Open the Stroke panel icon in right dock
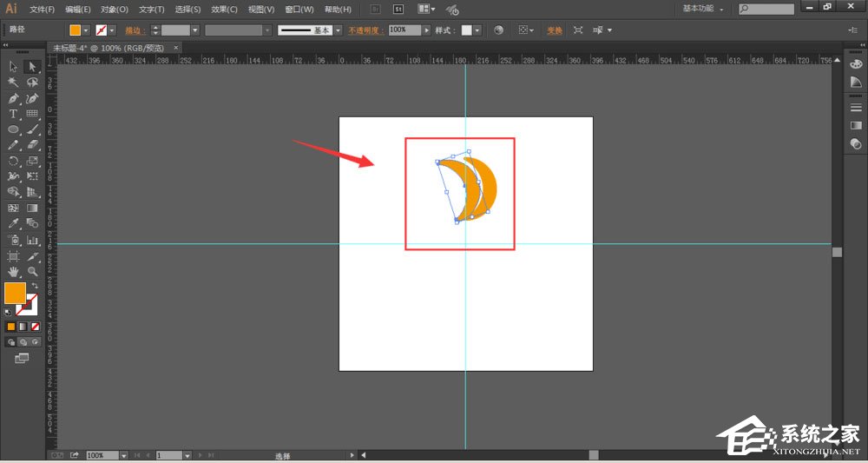This screenshot has height=463, width=868. pos(856,108)
